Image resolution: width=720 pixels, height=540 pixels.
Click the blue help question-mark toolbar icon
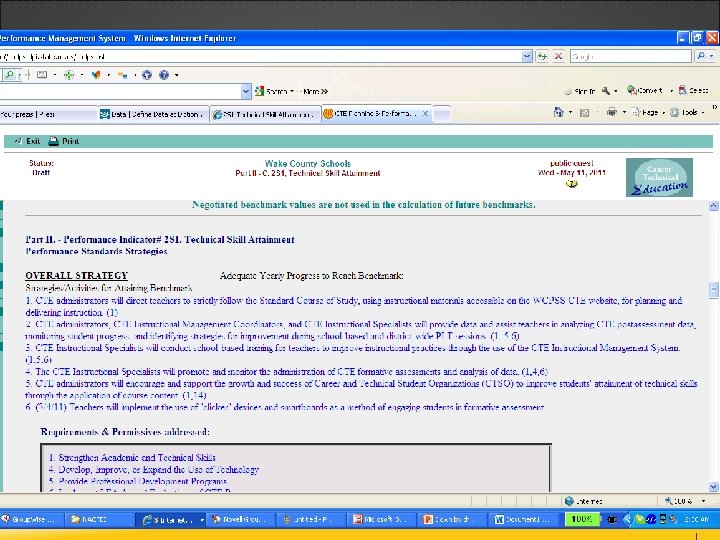tap(164, 75)
